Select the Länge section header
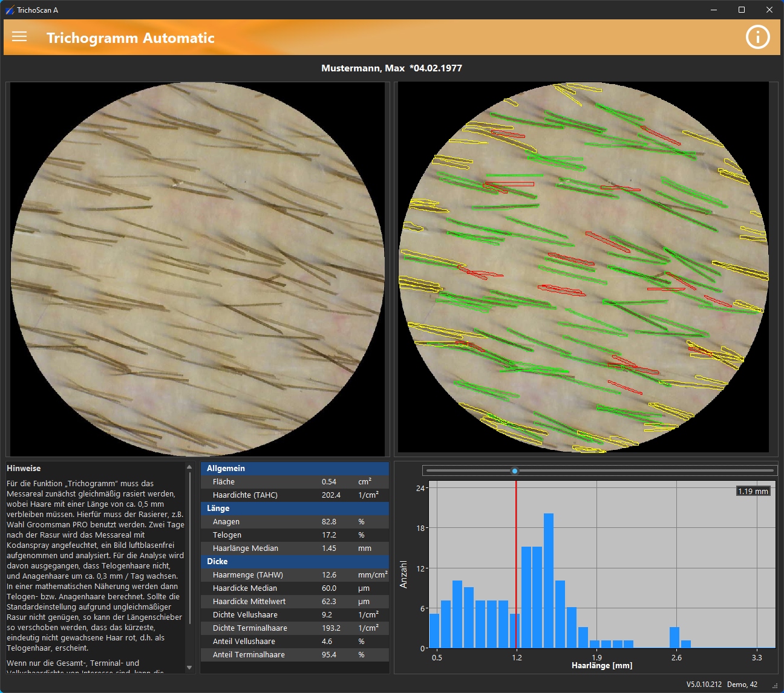 click(x=295, y=509)
